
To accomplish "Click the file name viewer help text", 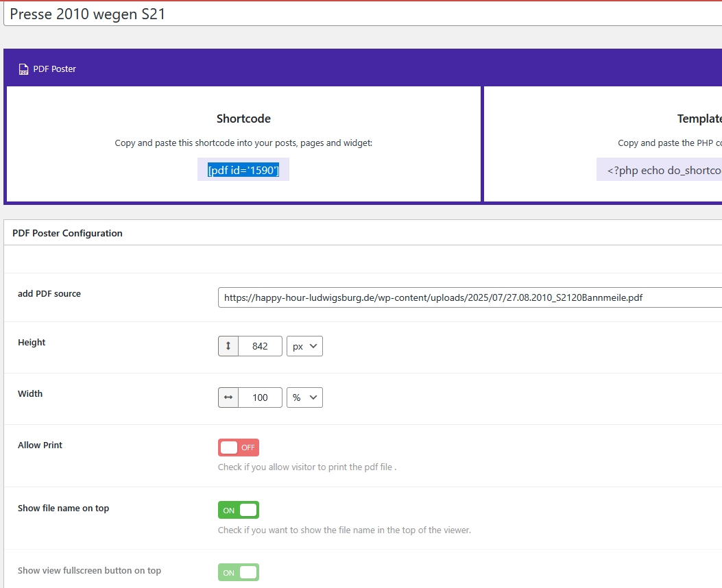I will point(344,530).
